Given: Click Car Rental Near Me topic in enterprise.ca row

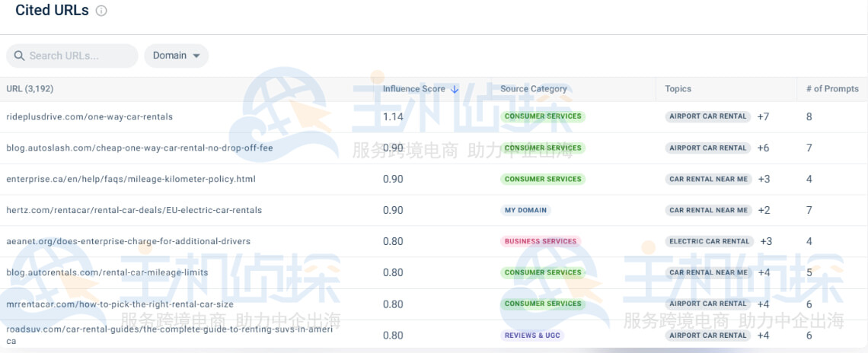Looking at the screenshot, I should (709, 180).
